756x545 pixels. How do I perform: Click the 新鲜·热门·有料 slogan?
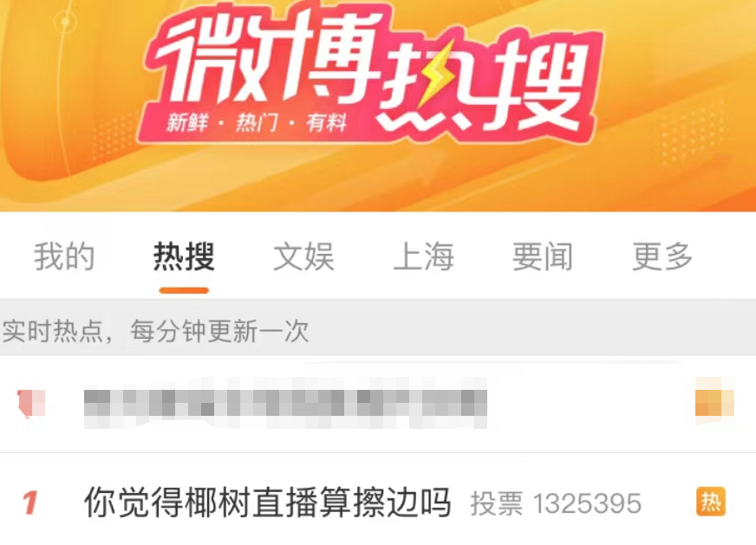[x=257, y=123]
